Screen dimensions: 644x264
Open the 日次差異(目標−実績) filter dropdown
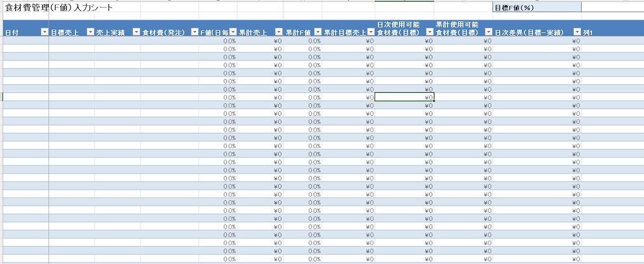[x=577, y=33]
